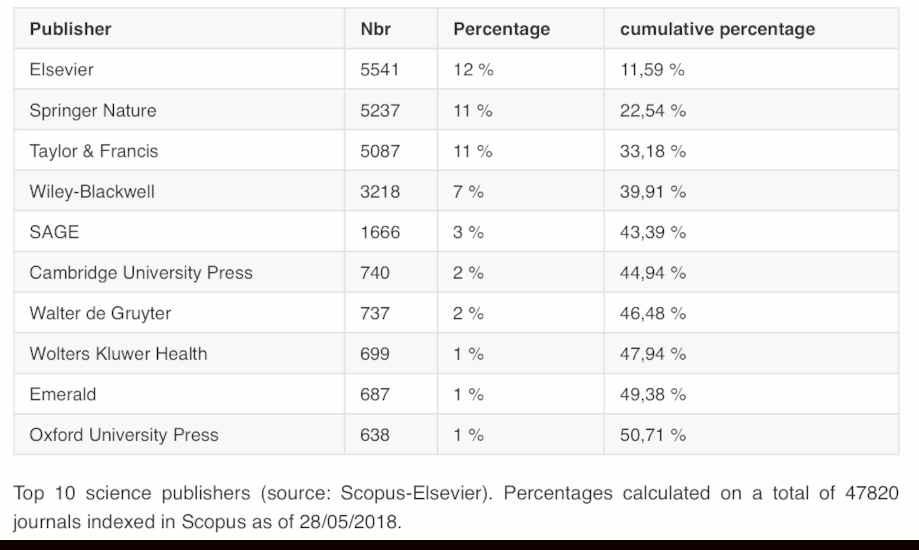Select the Percentage column header
The height and width of the screenshot is (550, 919).
pos(501,29)
